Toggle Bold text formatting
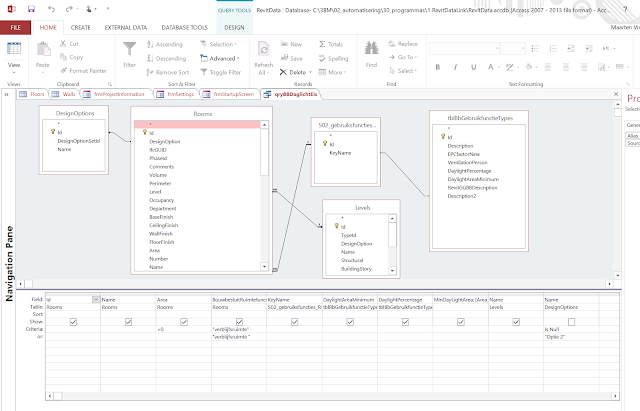Image resolution: width=640 pixels, height=411 pixels. pyautogui.click(x=438, y=67)
